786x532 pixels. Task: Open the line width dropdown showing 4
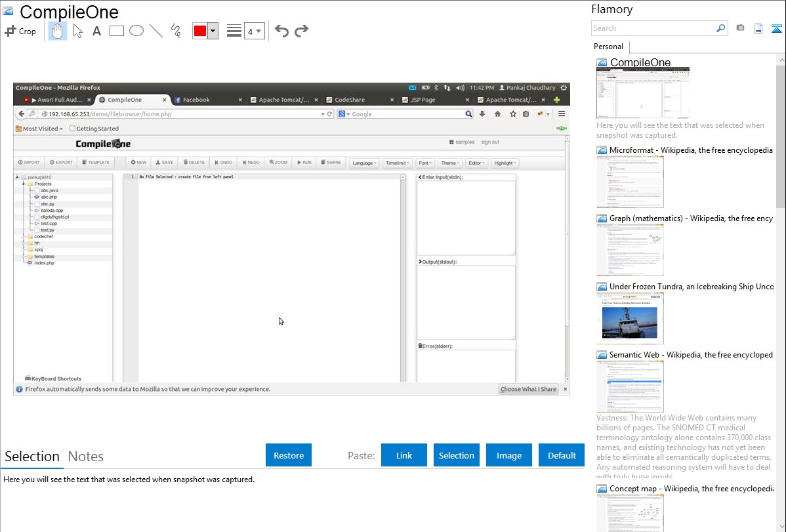click(x=254, y=31)
